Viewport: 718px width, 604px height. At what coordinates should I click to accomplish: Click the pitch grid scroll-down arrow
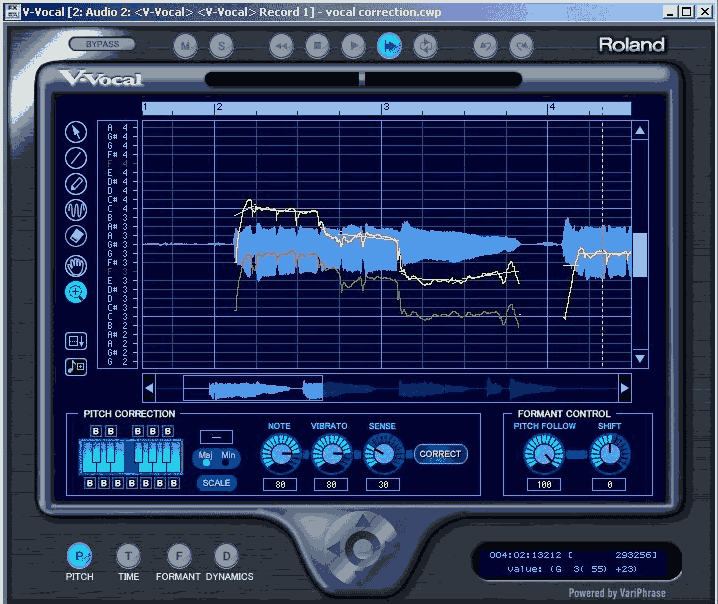tap(640, 359)
